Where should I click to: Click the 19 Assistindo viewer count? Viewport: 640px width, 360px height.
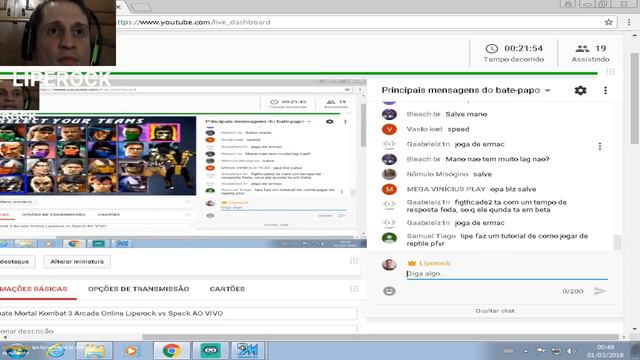tap(590, 53)
